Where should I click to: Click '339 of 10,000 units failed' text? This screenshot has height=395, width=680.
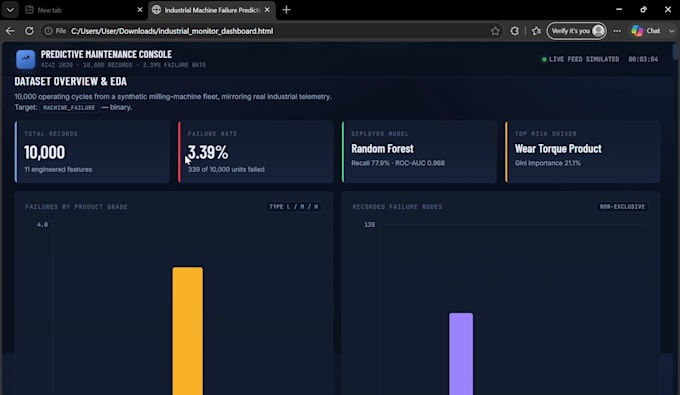[x=226, y=170]
